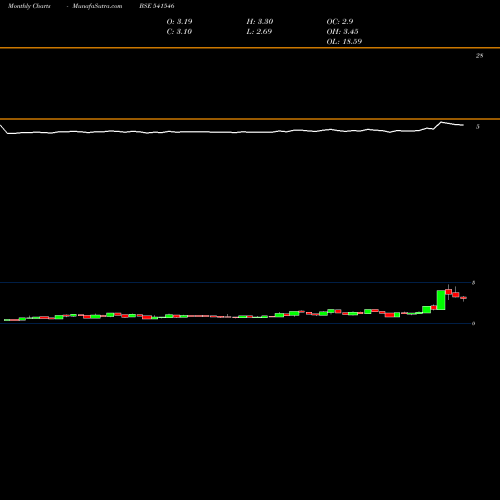Click the open value 'O: 3.19'
Image resolution: width=500 pixels, height=500 pixels.
tap(179, 21)
